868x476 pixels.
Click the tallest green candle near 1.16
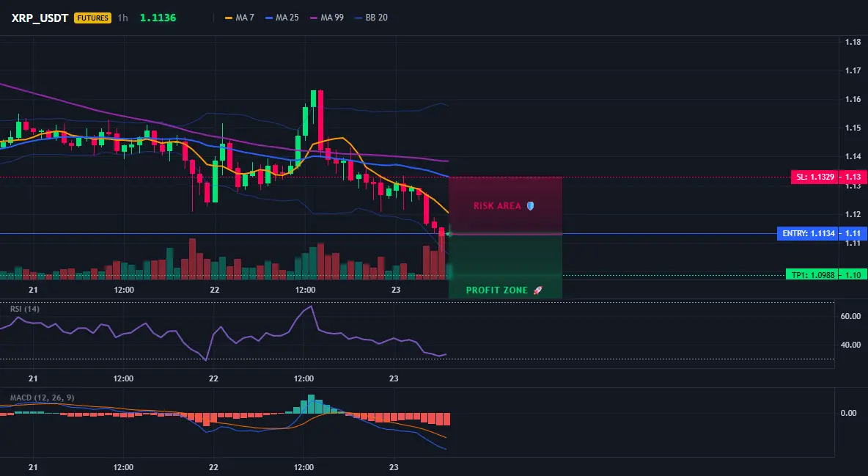[x=305, y=121]
